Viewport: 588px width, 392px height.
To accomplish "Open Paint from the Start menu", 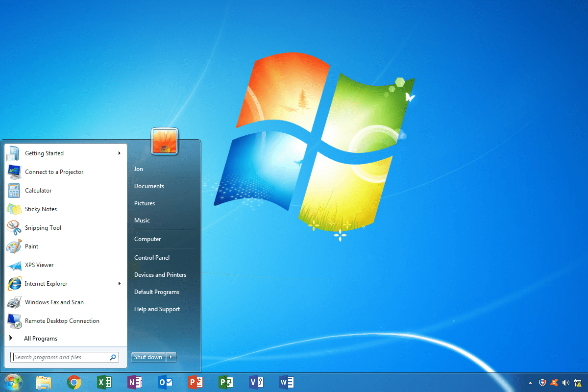I will tap(32, 246).
